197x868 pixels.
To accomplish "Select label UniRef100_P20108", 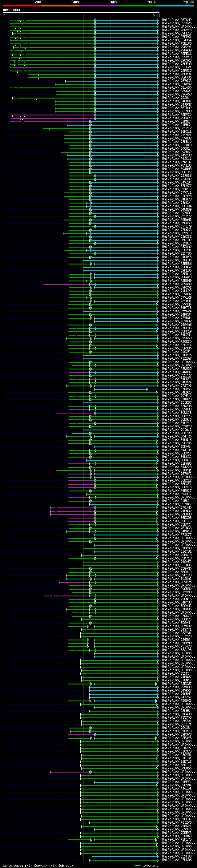I will point(177,789).
